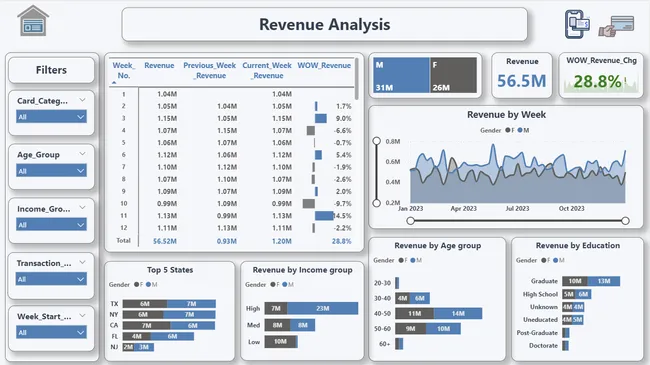Select the F gender tile showing 26M

click(x=454, y=75)
